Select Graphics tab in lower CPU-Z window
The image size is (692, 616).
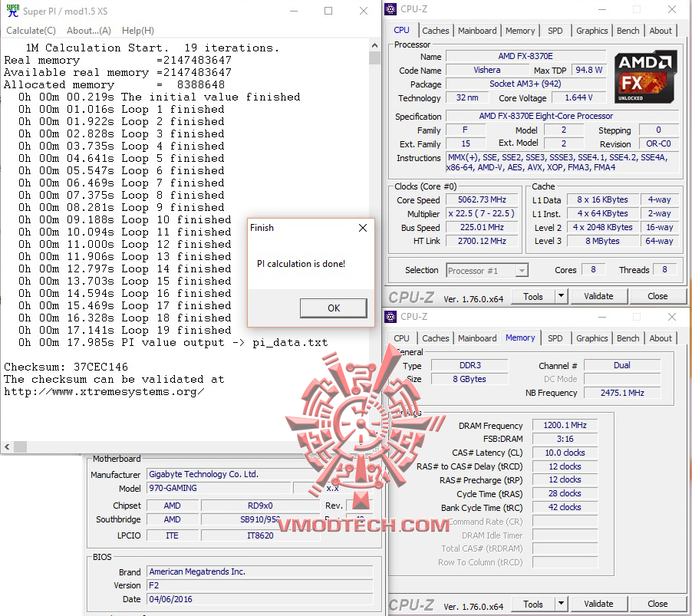click(591, 338)
